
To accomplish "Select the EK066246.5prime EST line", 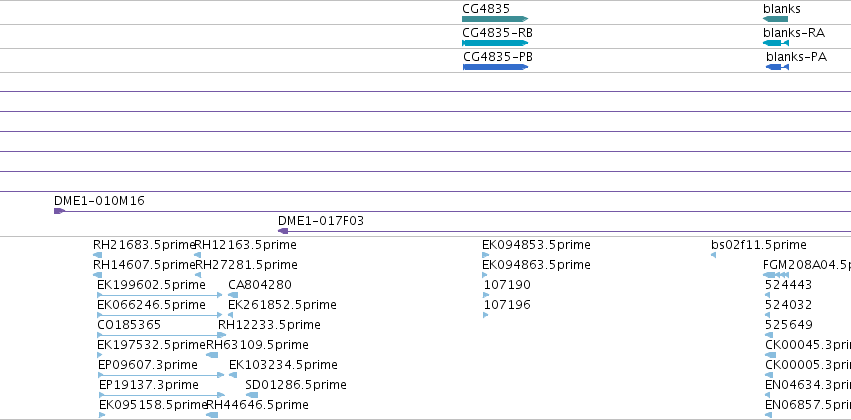I will pos(160,315).
